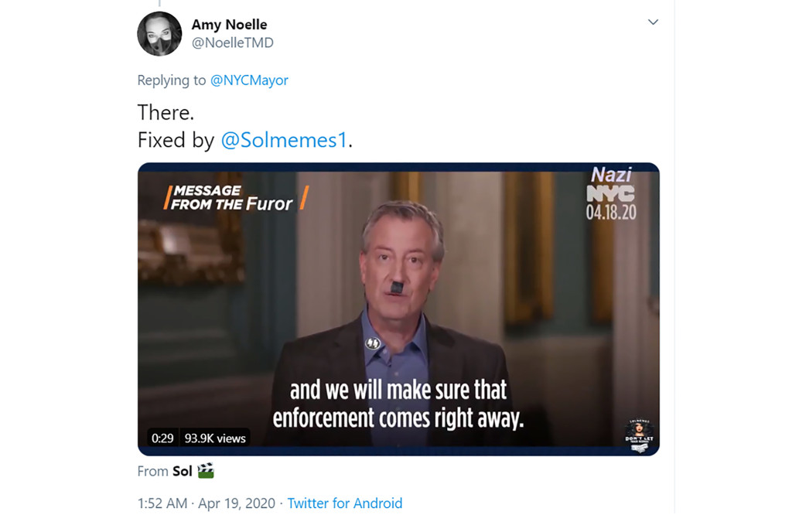This screenshot has width=799, height=532.
Task: Click the 93.9K views counter
Action: tap(214, 438)
